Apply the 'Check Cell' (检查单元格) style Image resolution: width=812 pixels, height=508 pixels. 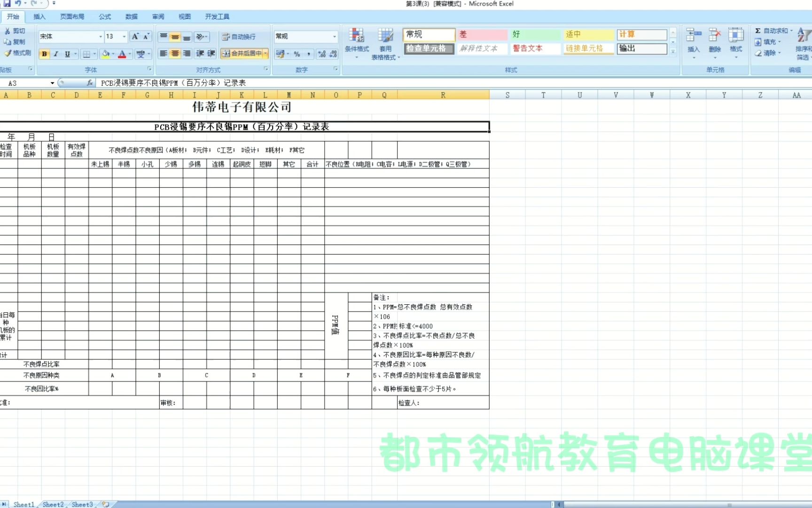pyautogui.click(x=429, y=48)
